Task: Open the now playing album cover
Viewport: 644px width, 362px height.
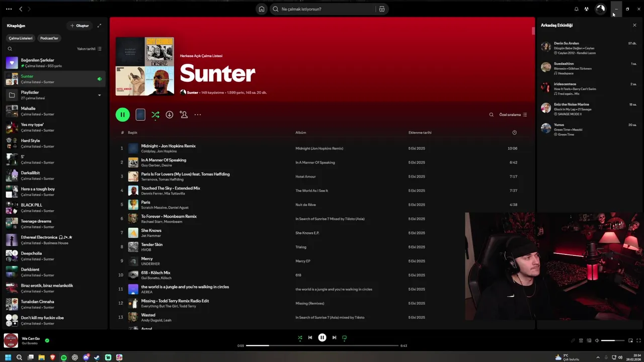Action: point(11,340)
